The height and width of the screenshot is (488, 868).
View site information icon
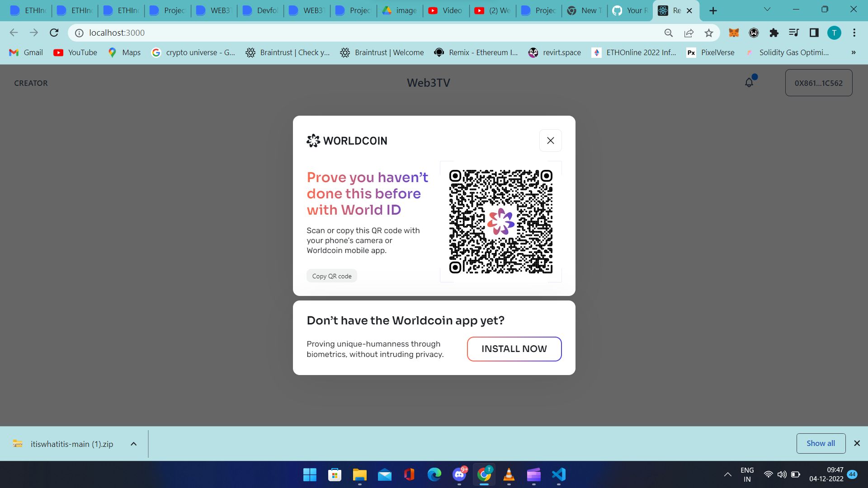click(79, 33)
